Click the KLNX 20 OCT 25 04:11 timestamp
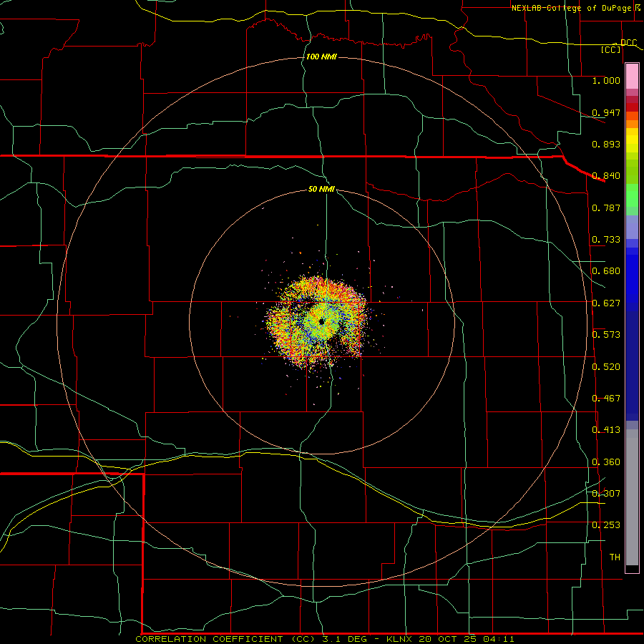Image resolution: width=644 pixels, height=644 pixels. point(450,639)
